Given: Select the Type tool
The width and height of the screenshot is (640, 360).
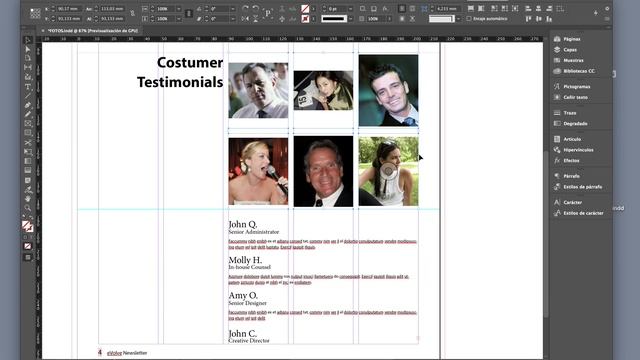Looking at the screenshot, I should pos(28,87).
